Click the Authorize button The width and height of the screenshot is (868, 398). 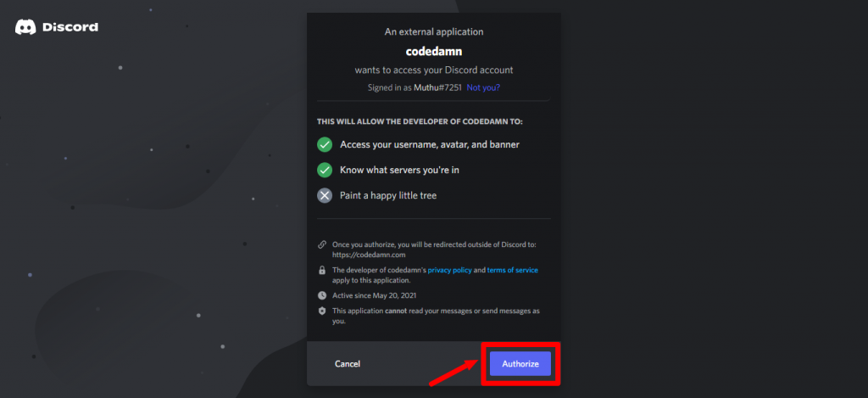520,364
